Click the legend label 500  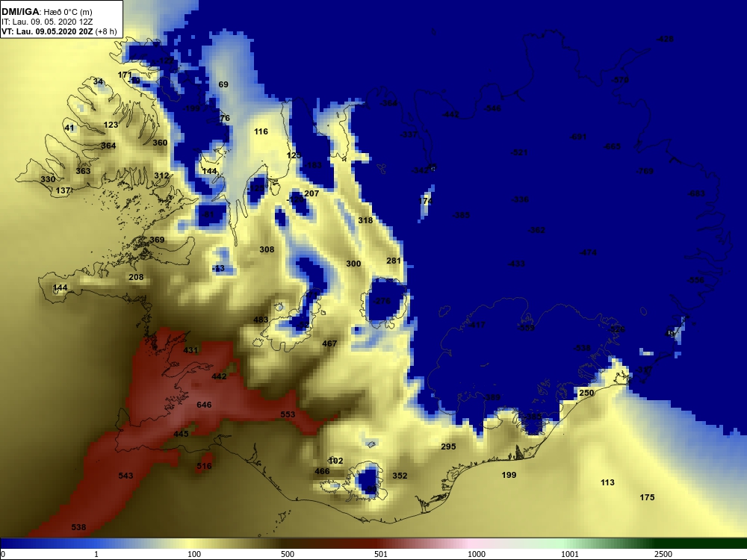(x=288, y=554)
